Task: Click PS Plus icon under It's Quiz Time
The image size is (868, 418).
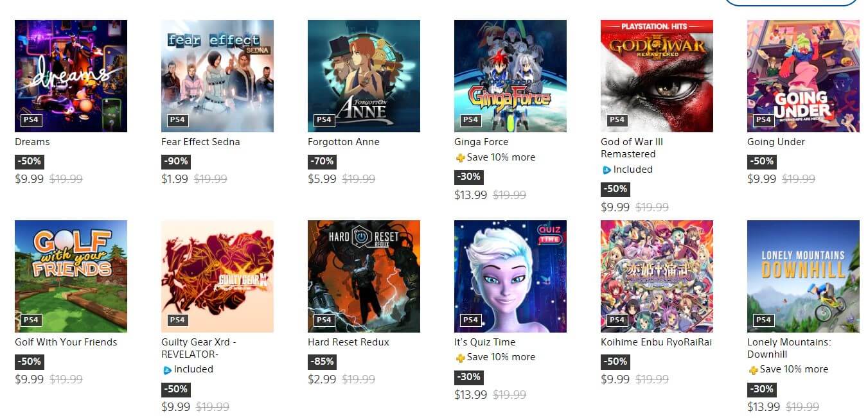Action: [x=460, y=358]
